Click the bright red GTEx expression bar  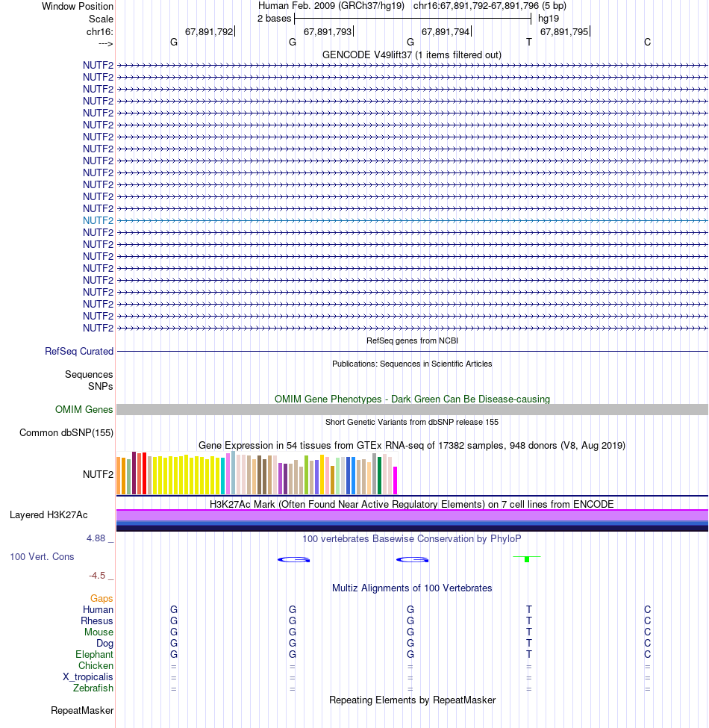(x=144, y=473)
